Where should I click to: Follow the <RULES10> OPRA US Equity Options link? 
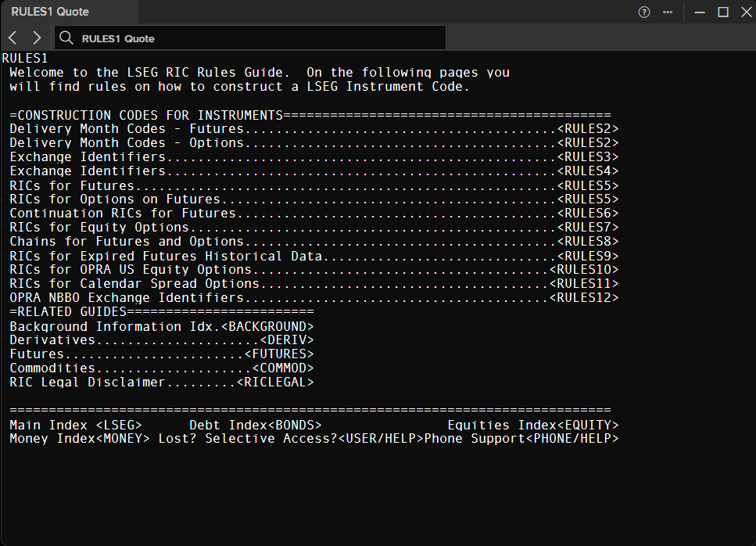(x=584, y=270)
